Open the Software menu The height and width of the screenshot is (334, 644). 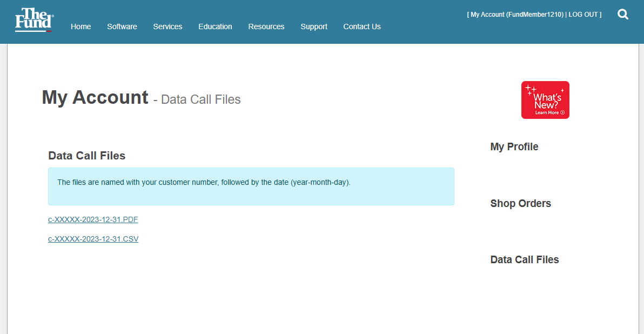(122, 26)
